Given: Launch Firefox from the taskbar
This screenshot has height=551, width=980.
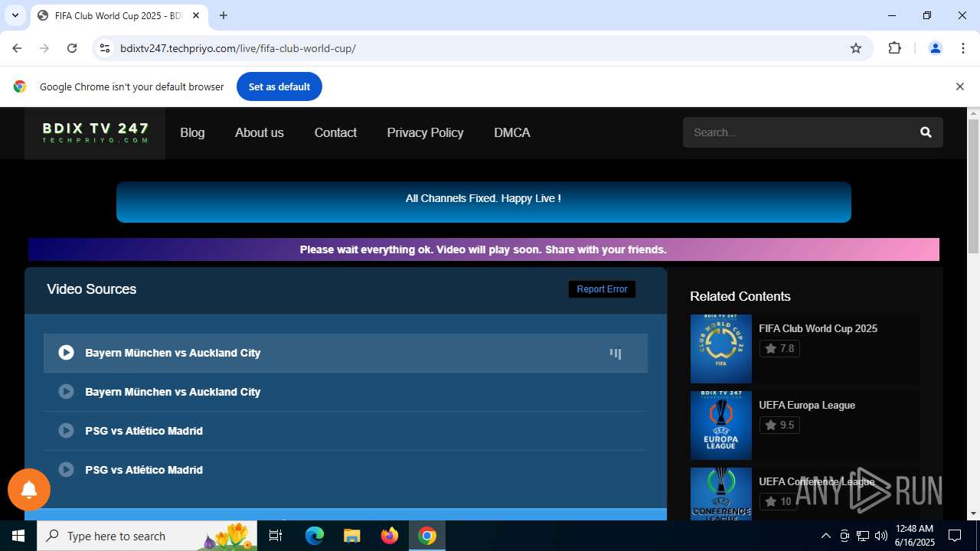Looking at the screenshot, I should pos(390,536).
